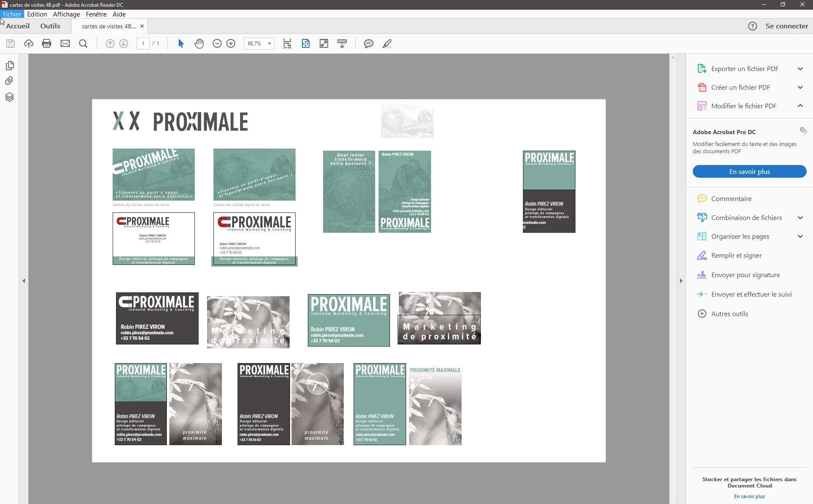Open the Affichage menu
This screenshot has width=813, height=504.
click(x=66, y=14)
